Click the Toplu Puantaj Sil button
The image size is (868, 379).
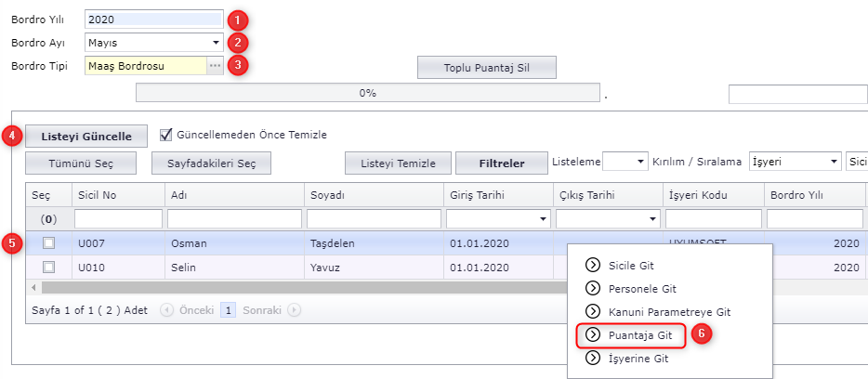coord(486,68)
